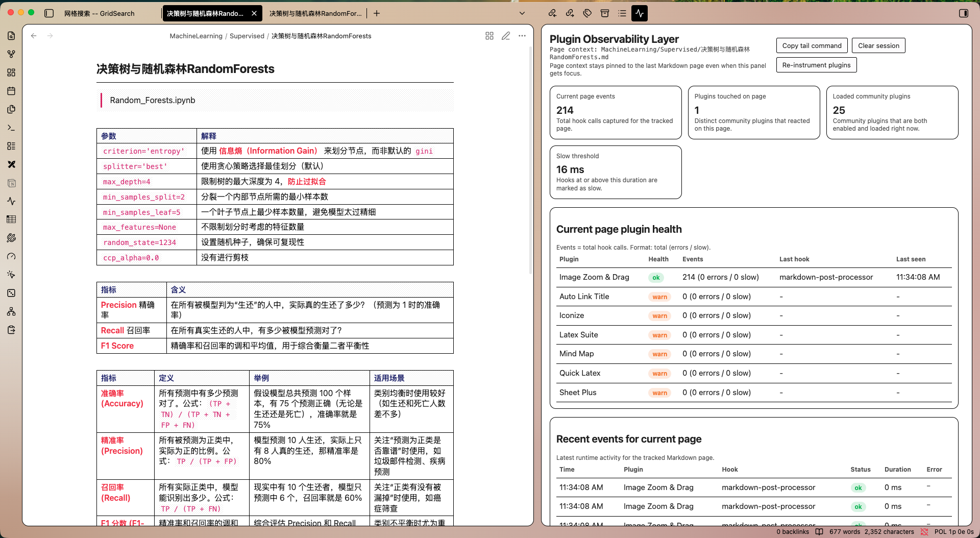Click the Re-instrument plugins button
The height and width of the screenshot is (538, 980).
(x=816, y=65)
